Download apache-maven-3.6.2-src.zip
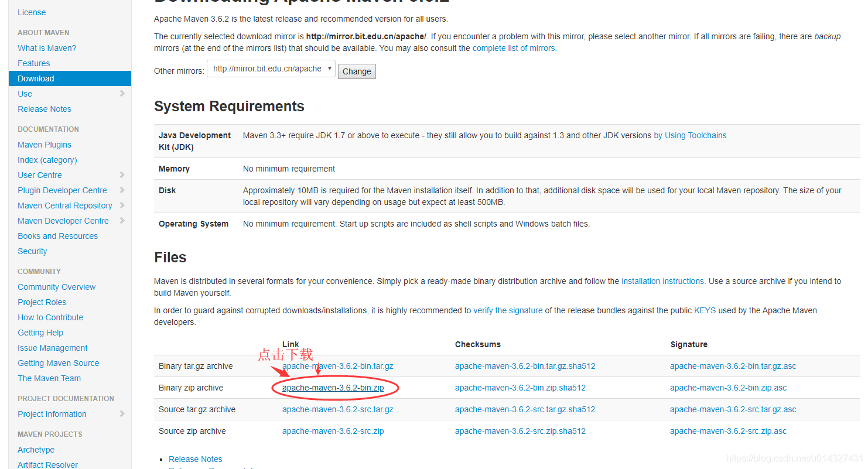This screenshot has height=469, width=868. pyautogui.click(x=333, y=431)
